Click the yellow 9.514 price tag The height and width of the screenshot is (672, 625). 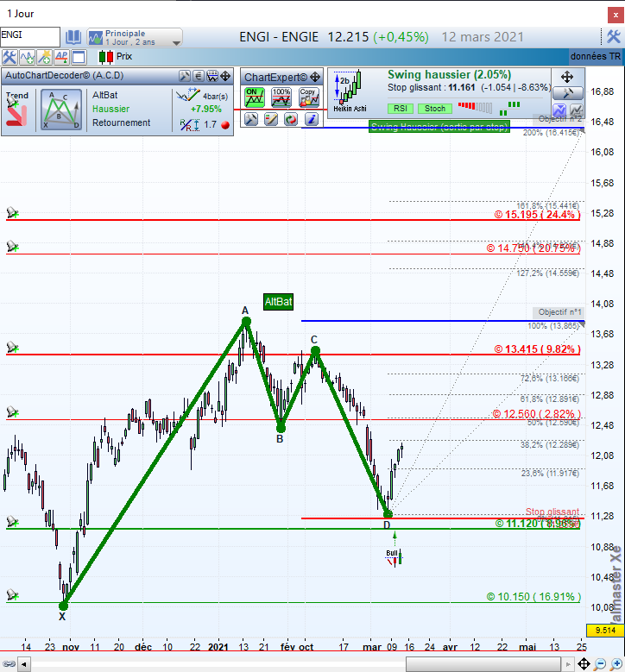(605, 630)
